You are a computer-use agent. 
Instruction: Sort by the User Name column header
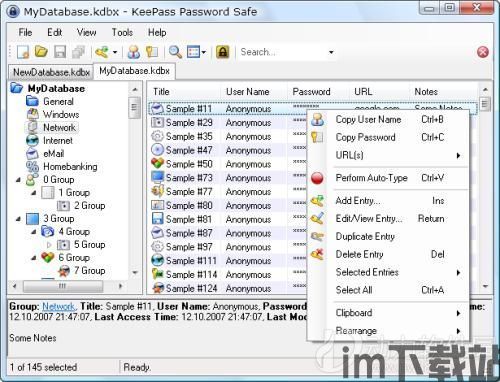click(254, 92)
